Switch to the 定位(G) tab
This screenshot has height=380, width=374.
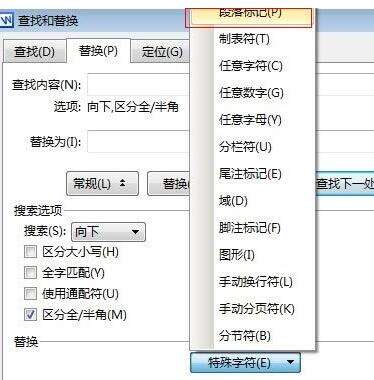click(x=161, y=51)
